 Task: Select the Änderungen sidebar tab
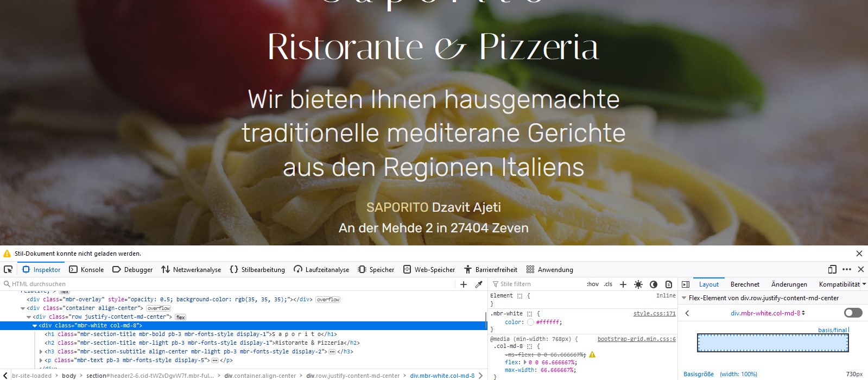point(789,284)
